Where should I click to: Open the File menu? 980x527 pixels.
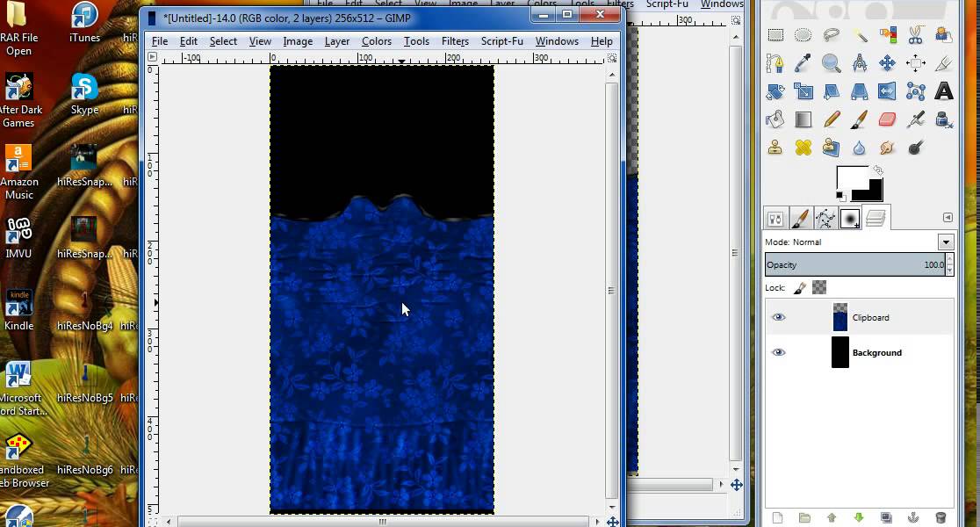coord(160,41)
